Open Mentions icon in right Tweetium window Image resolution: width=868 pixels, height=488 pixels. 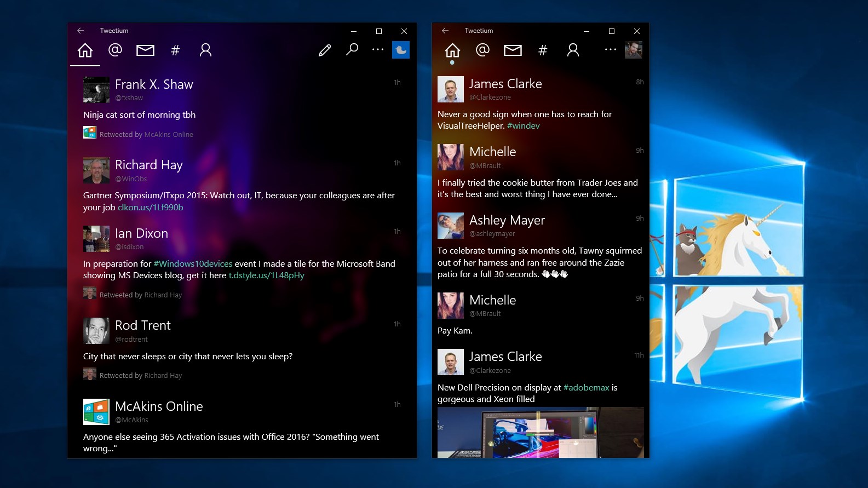[482, 50]
